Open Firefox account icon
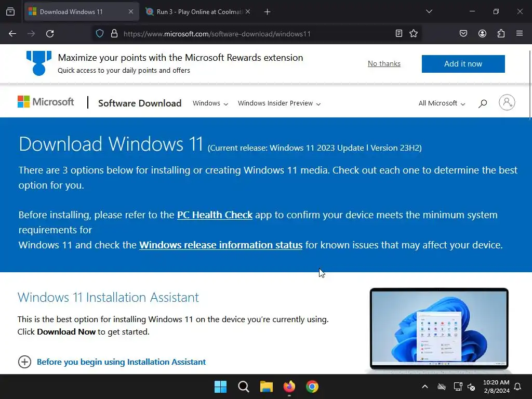The height and width of the screenshot is (399, 532). [x=482, y=33]
